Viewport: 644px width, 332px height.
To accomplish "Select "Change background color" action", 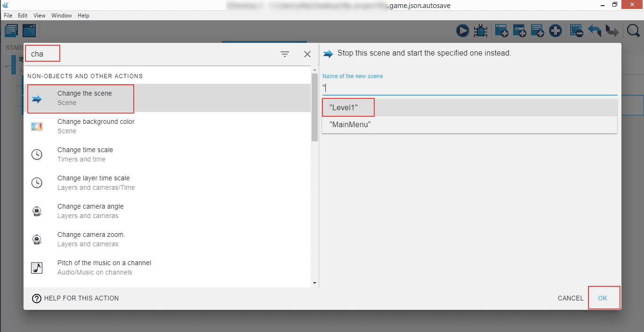I will (96, 126).
